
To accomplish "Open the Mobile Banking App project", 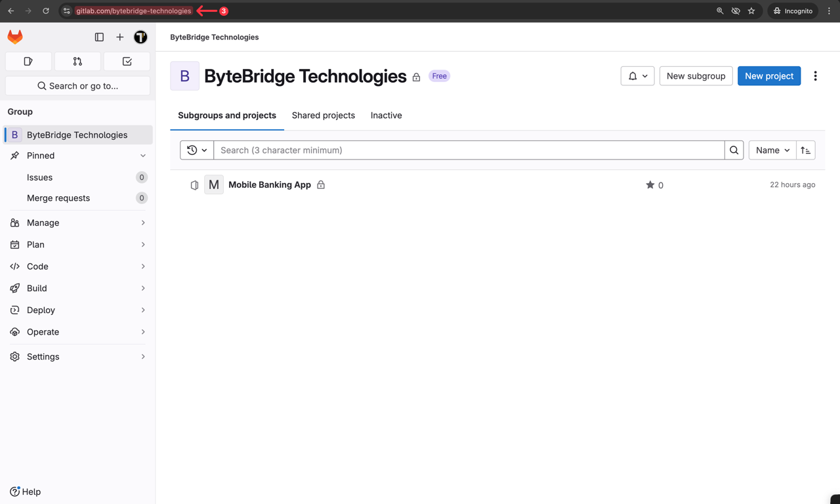I will [x=269, y=184].
